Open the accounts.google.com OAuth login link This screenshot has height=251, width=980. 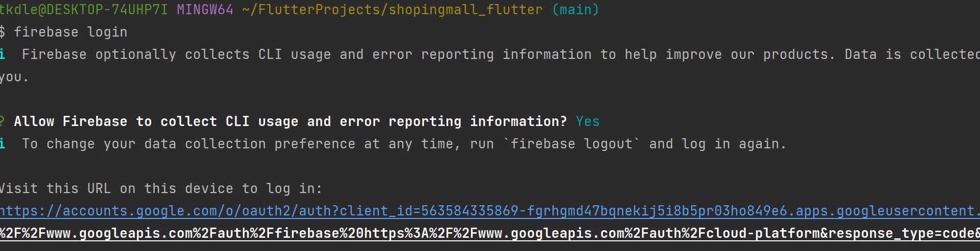coord(490,211)
